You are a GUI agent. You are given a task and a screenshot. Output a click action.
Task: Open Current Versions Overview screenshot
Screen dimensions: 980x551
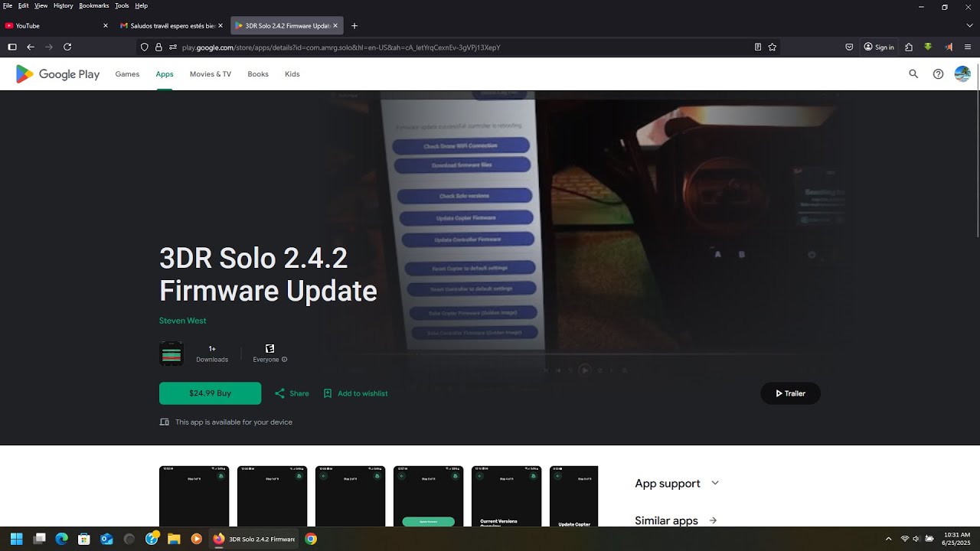pyautogui.click(x=506, y=496)
